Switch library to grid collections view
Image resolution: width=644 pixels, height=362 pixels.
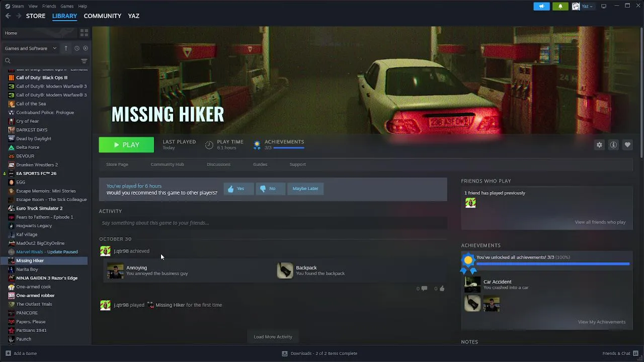(84, 33)
